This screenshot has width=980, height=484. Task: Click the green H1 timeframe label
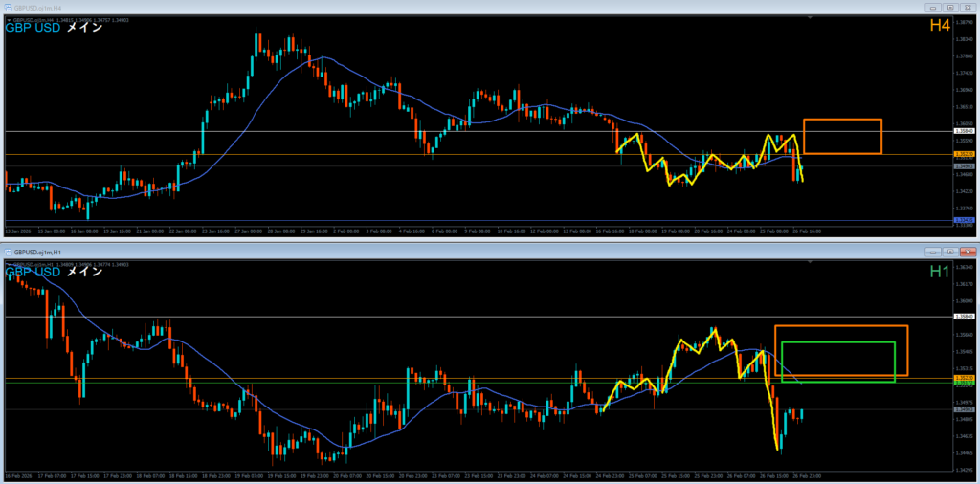click(x=939, y=273)
